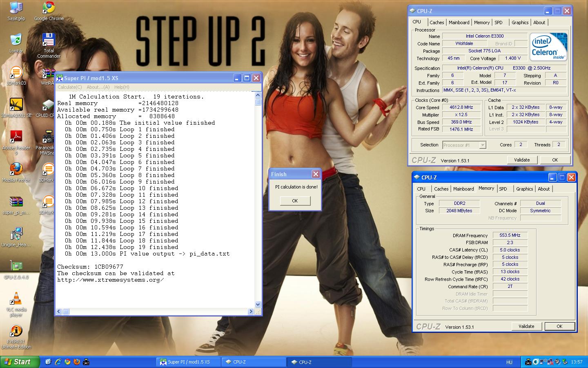Image resolution: width=588 pixels, height=368 pixels.
Task: Select the WinRAR desktop icon
Action: (48, 76)
